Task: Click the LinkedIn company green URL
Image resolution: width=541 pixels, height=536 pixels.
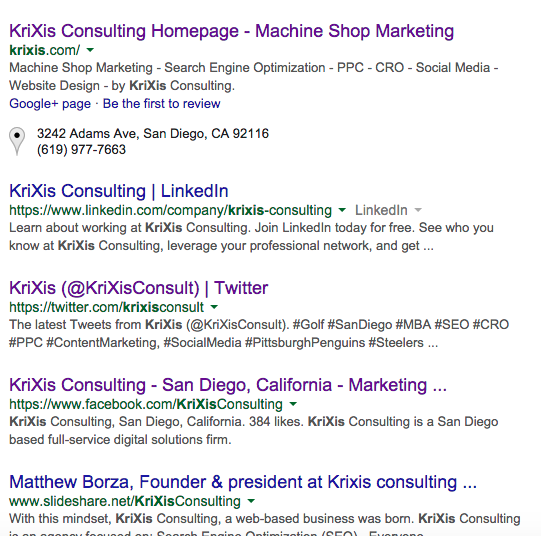Action: (x=170, y=210)
